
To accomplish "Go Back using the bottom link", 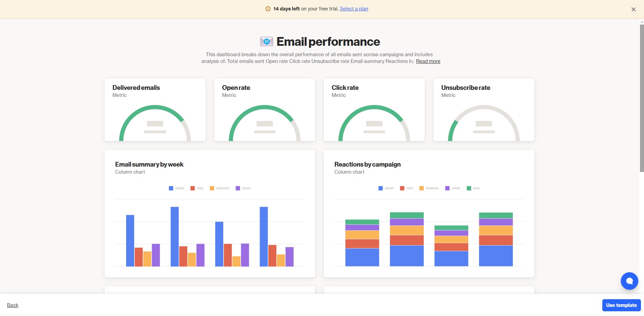I will 13,305.
